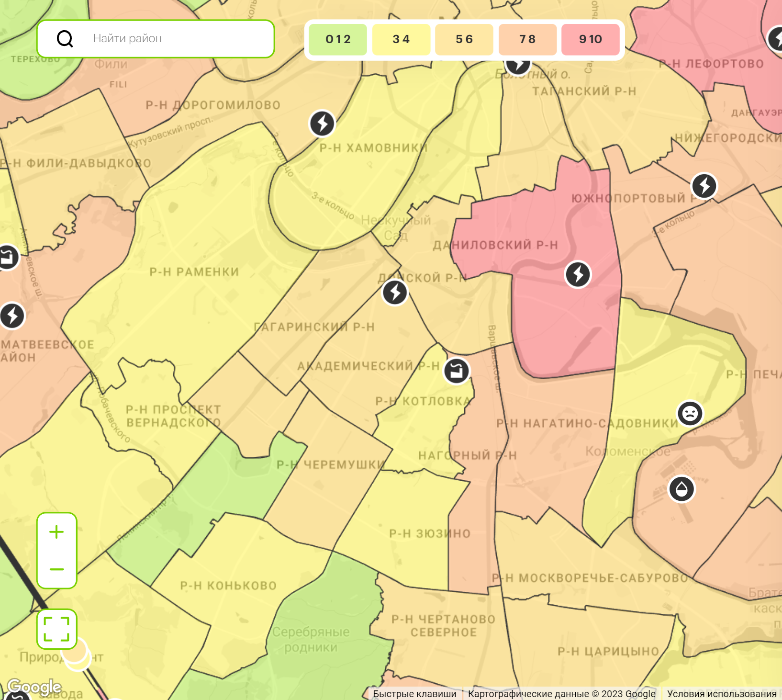The height and width of the screenshot is (700, 782).
Task: Select the Р-Н РАМЕНКИ district label
Action: tap(194, 272)
